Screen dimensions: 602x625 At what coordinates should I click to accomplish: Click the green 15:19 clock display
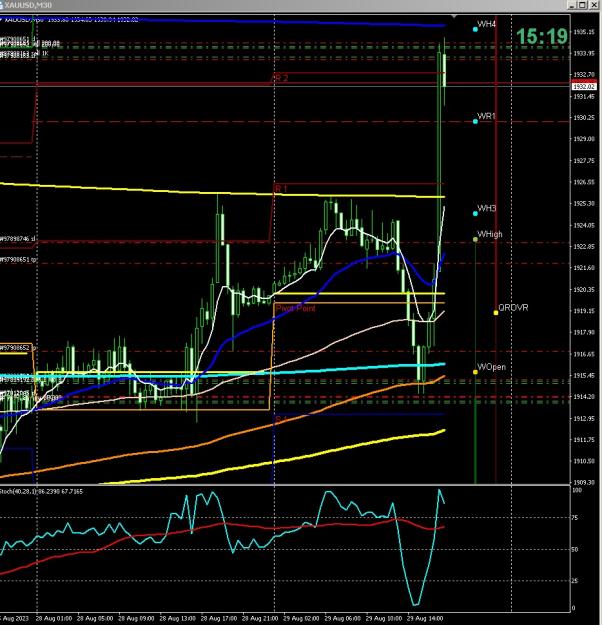tap(542, 36)
